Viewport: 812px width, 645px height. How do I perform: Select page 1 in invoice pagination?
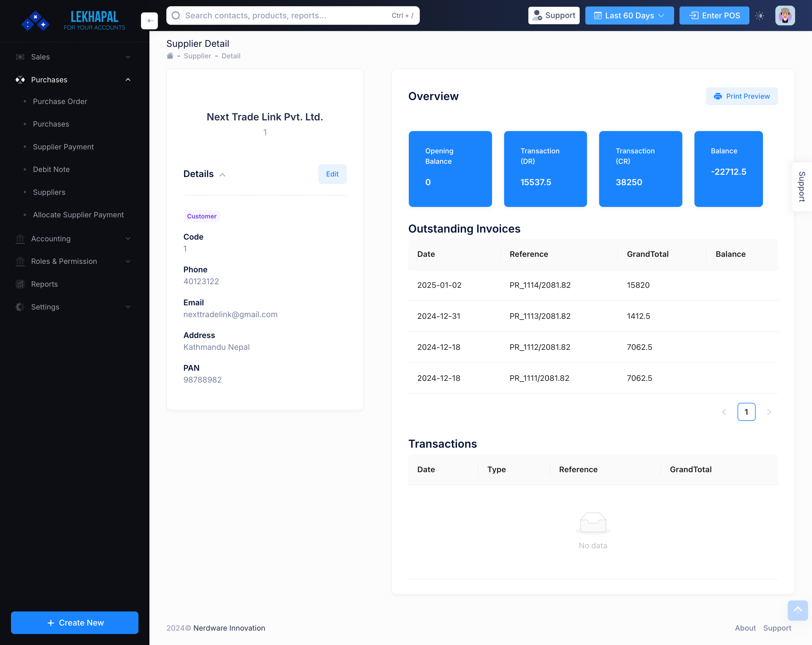746,412
